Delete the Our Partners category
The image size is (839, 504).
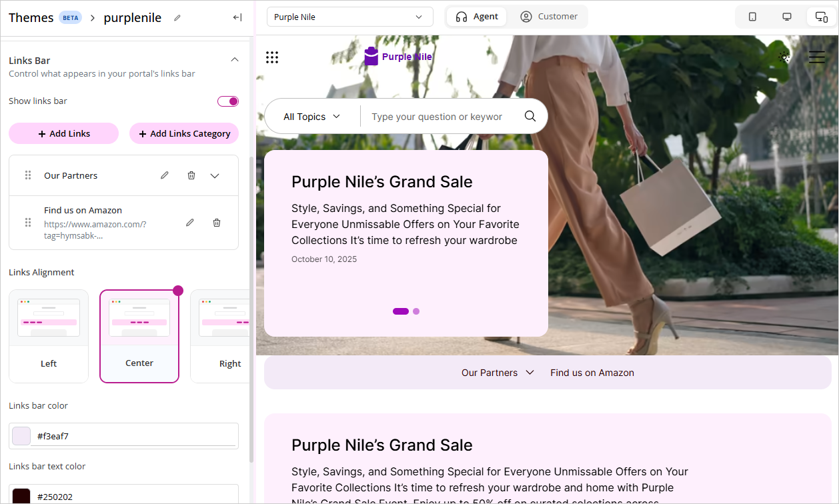(x=191, y=175)
